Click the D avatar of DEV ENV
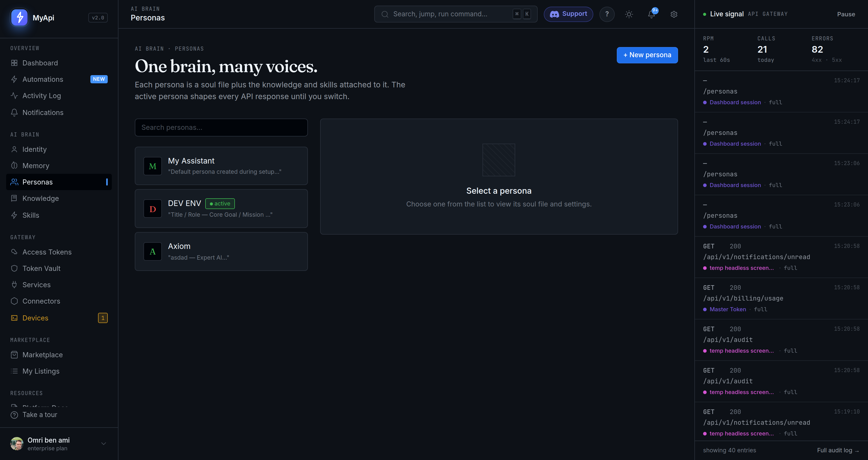The width and height of the screenshot is (868, 460). (153, 209)
